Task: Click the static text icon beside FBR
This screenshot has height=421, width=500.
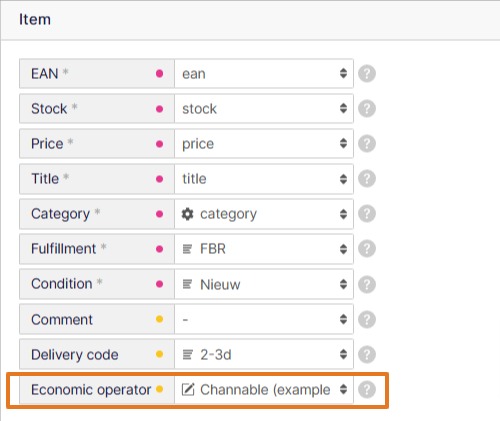Action: tap(188, 249)
